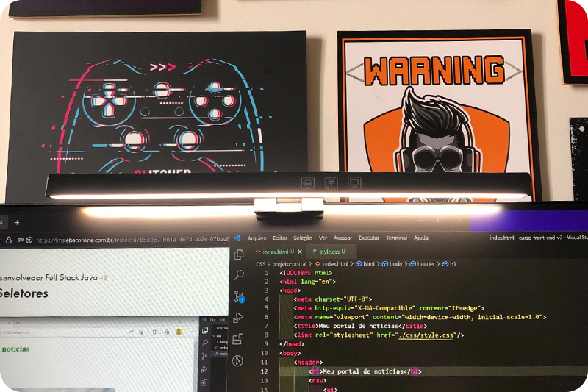Screen dimensions: 588x392
Task: Open the Source Control view
Action: [x=239, y=296]
